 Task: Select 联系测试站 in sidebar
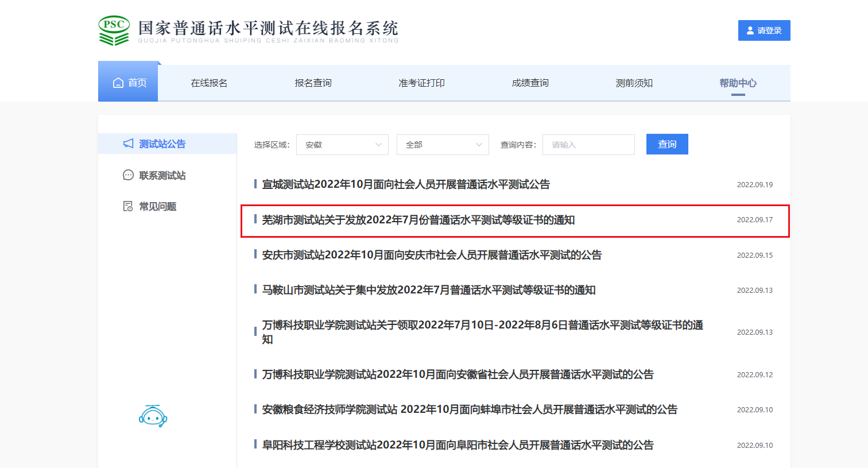[162, 175]
